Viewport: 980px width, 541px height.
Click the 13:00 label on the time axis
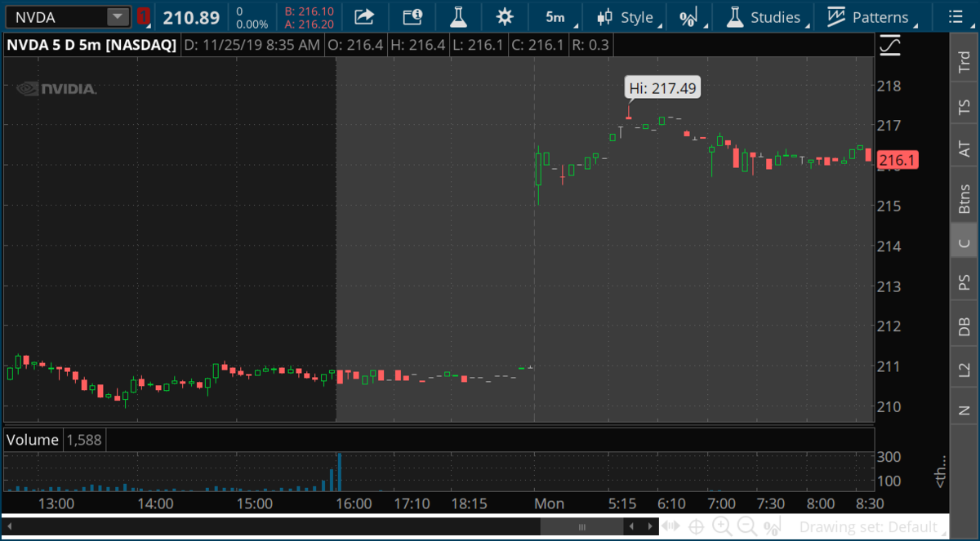[57, 503]
